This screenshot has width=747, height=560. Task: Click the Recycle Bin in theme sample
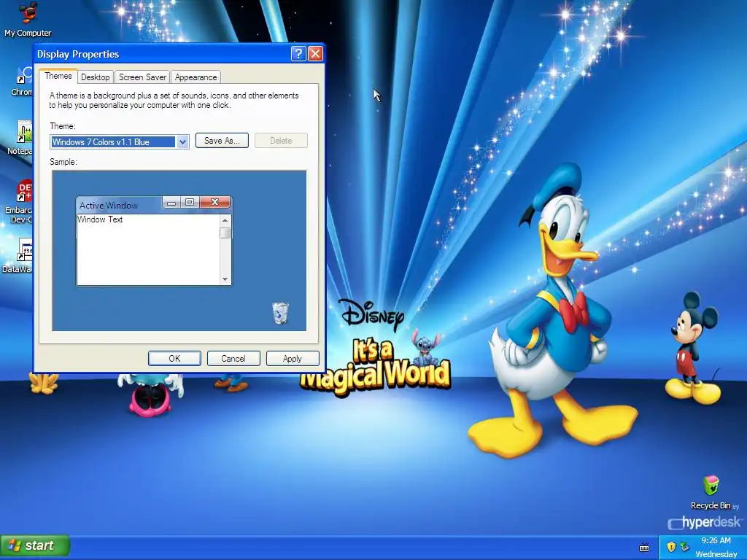point(281,313)
